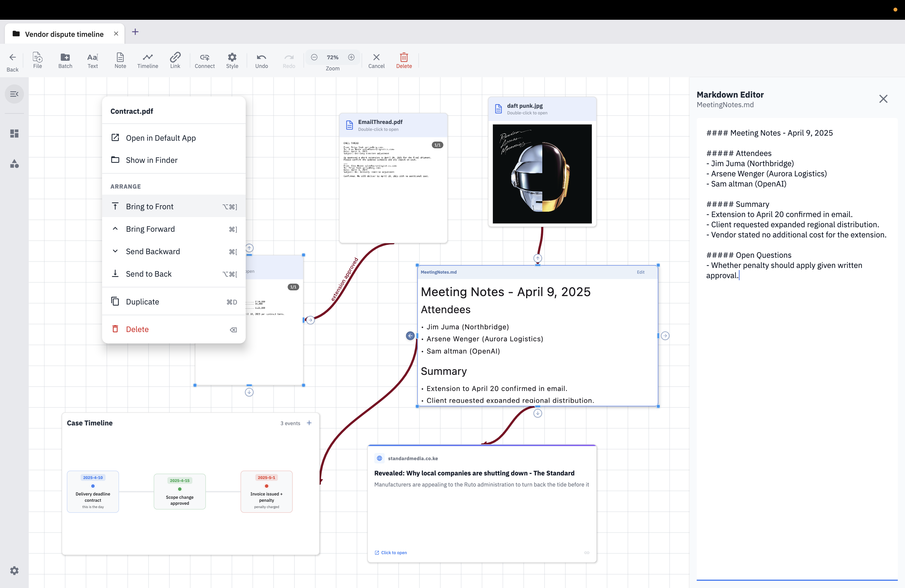Choose Duplicate from the Contract.pdf menu
This screenshot has height=588, width=905.
[x=142, y=301]
